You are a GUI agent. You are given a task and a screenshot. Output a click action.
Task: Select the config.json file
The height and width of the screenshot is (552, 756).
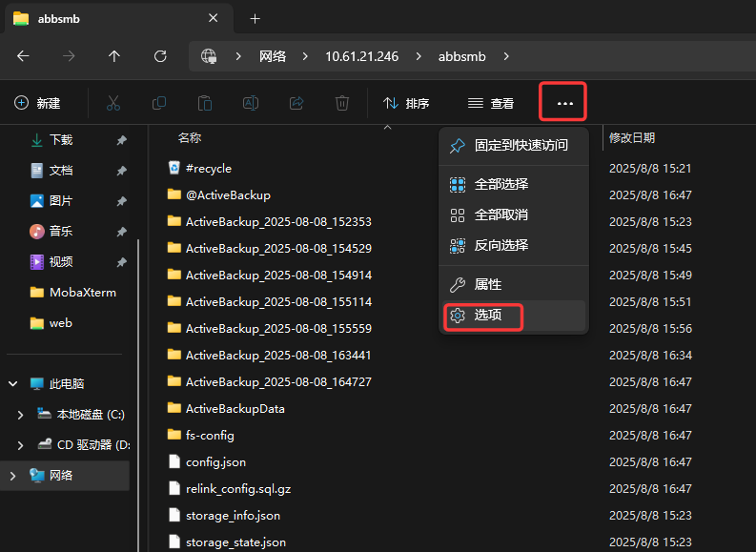tap(215, 461)
